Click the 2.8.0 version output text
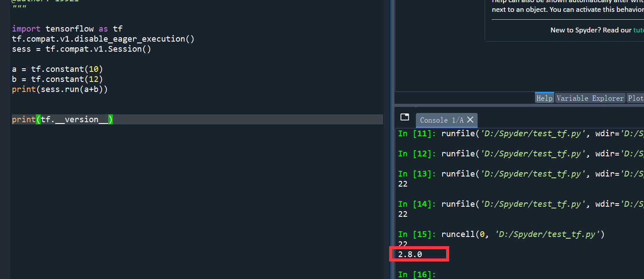Viewport: 644px width, 279px height. tap(410, 254)
